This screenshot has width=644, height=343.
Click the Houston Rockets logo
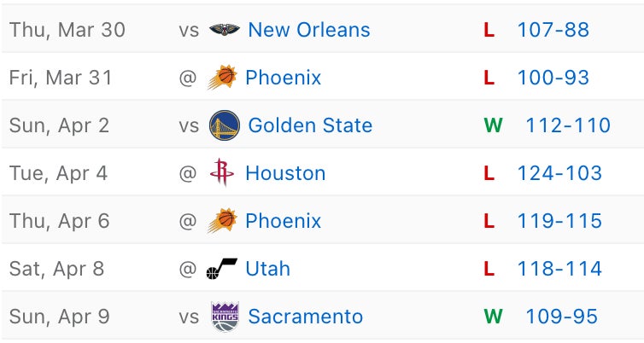pyautogui.click(x=221, y=174)
